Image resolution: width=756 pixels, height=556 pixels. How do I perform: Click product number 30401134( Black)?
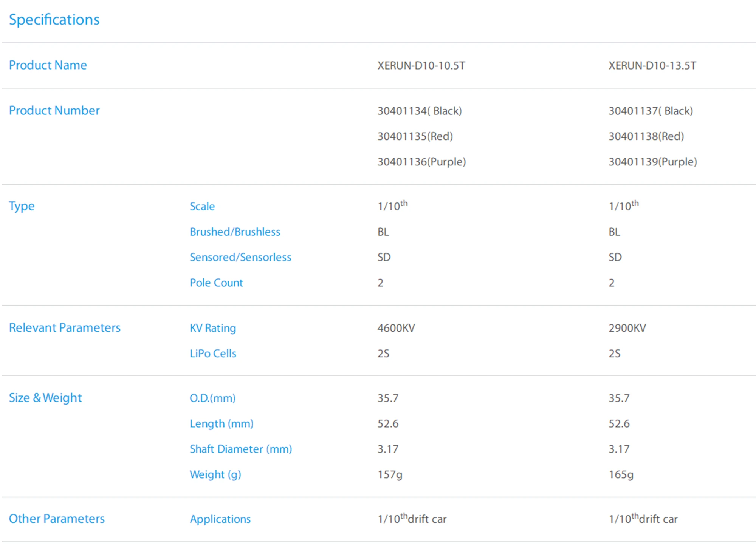[x=420, y=111]
